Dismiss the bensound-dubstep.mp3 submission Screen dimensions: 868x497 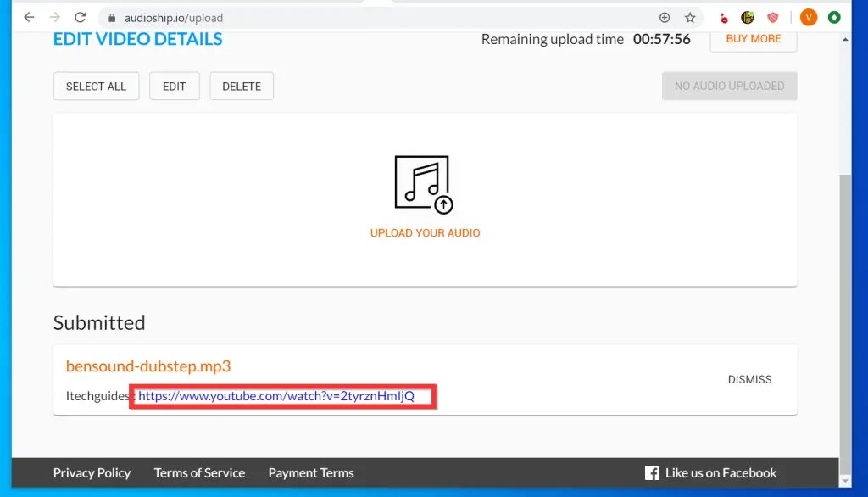tap(749, 380)
